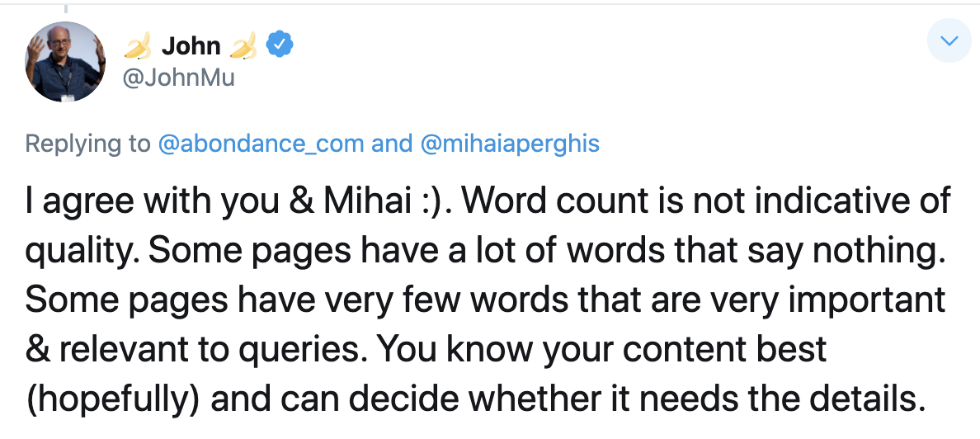This screenshot has width=980, height=439.
Task: Open the @JohnMu handle link
Action: tap(179, 78)
